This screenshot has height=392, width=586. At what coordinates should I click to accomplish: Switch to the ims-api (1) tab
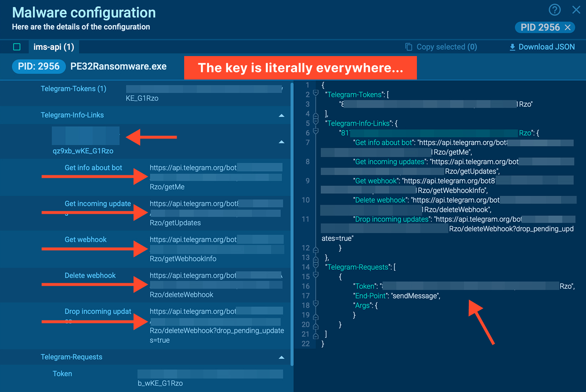pos(54,47)
